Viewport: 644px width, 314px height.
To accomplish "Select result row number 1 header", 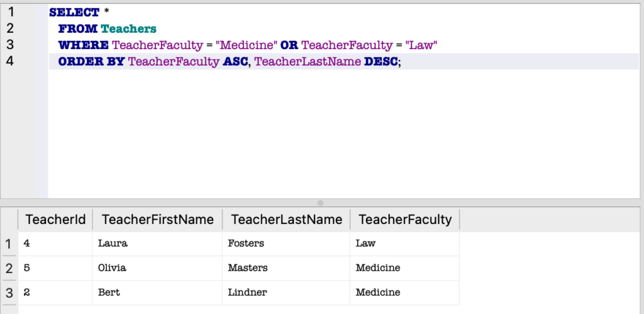I will (8, 244).
